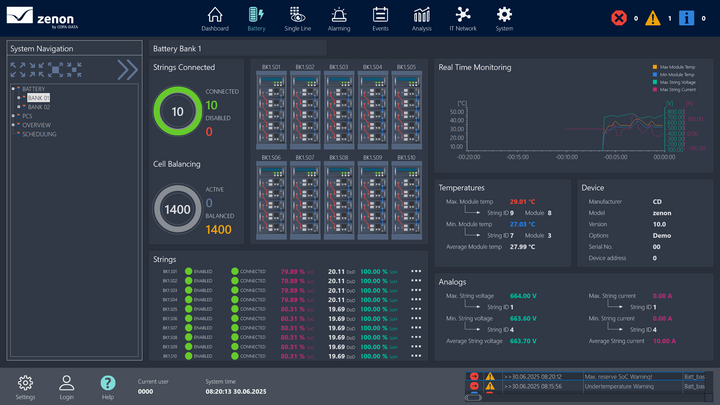
Task: Open the Events list screen
Action: tap(380, 19)
